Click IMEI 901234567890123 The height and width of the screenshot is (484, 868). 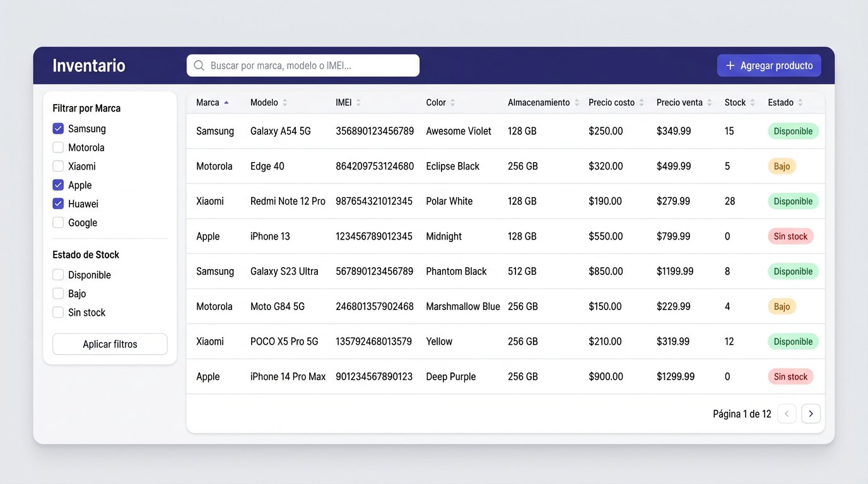click(x=374, y=376)
